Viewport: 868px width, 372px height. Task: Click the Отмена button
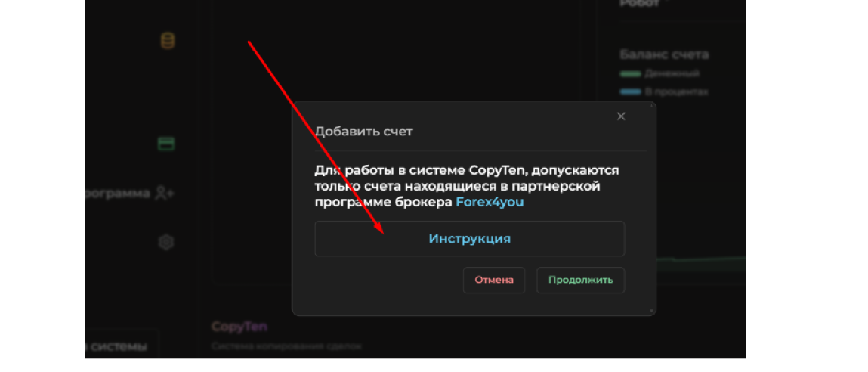tap(494, 280)
